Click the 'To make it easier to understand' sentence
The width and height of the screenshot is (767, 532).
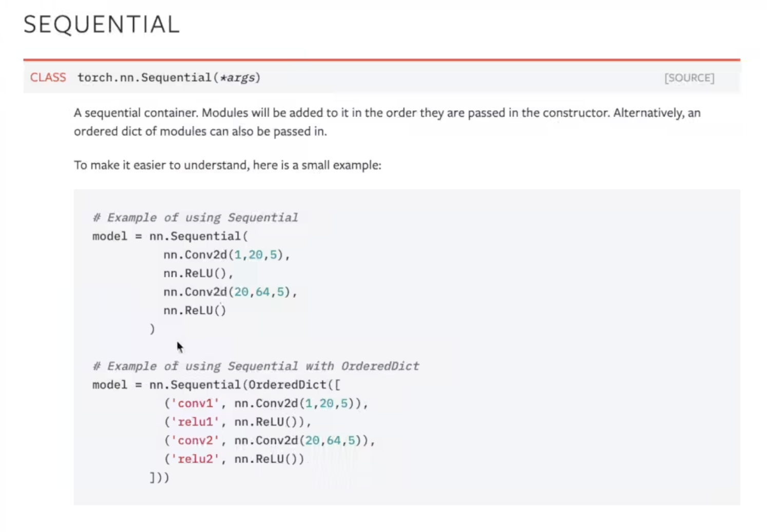pyautogui.click(x=227, y=165)
